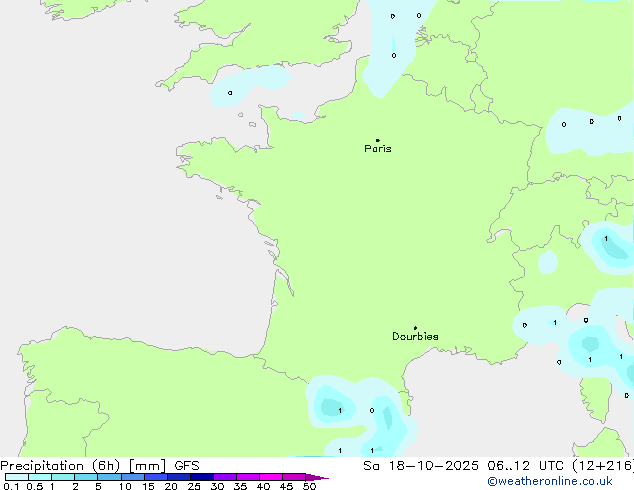This screenshot has height=490, width=634.
Task: Select the Dourbies location label
Action: pos(415,336)
